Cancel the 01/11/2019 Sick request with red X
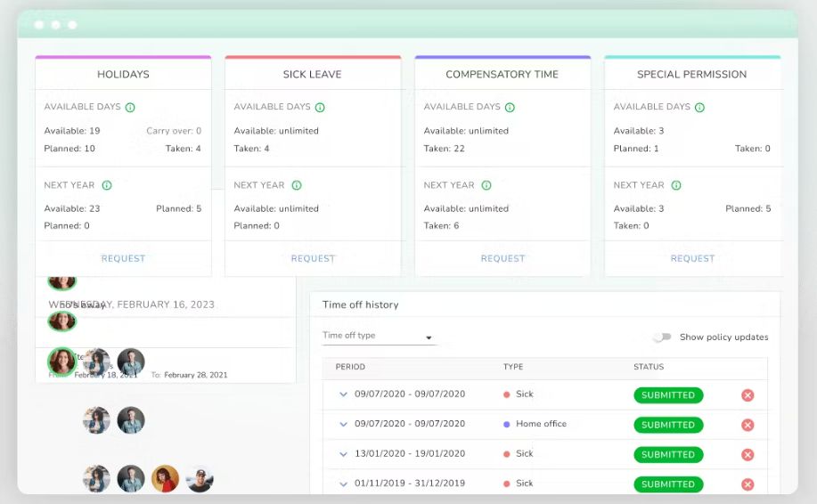The image size is (817, 504). (x=748, y=484)
